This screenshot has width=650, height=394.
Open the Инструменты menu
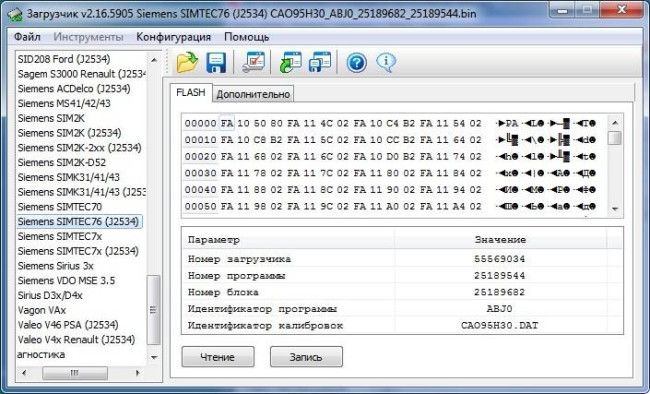[x=88, y=37]
